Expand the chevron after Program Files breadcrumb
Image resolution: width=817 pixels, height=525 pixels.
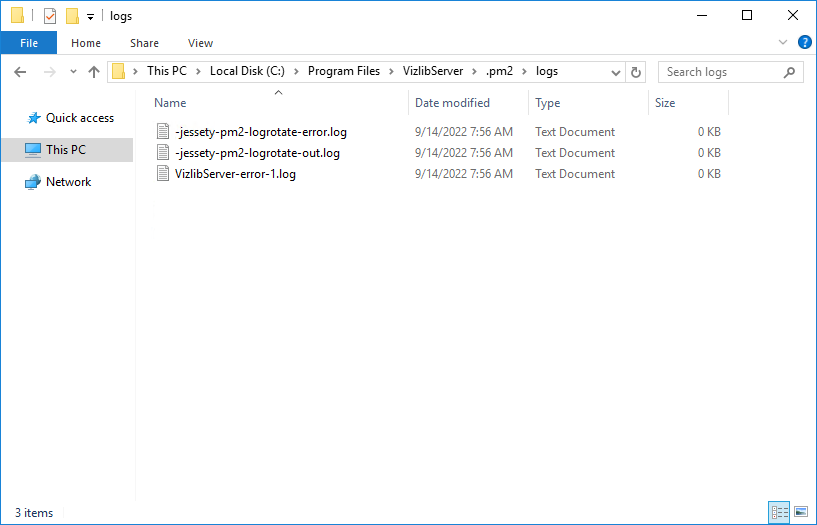coord(391,72)
